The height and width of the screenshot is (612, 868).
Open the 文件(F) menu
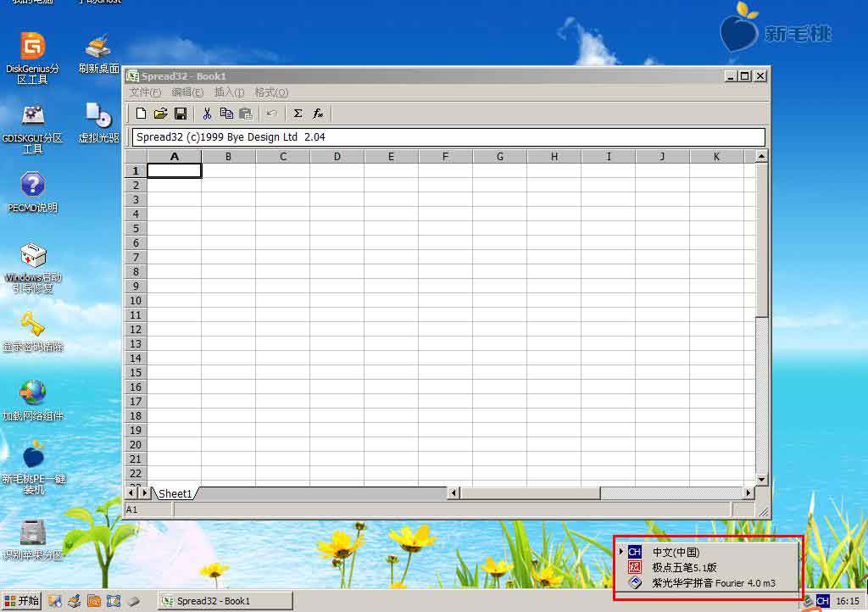[x=146, y=92]
